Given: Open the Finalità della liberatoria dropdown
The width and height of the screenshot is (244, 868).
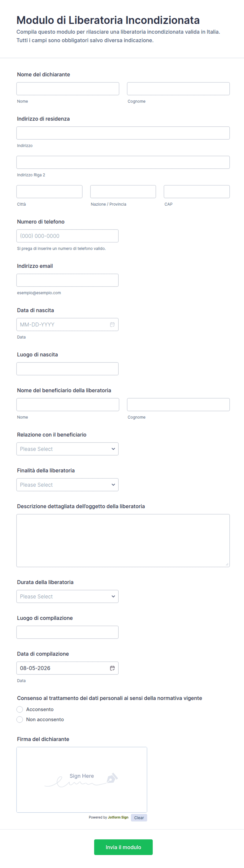Looking at the screenshot, I should click(x=67, y=485).
